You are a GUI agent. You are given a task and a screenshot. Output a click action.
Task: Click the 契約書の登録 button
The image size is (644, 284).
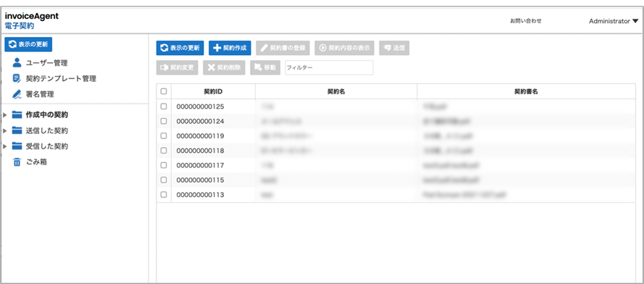point(283,48)
